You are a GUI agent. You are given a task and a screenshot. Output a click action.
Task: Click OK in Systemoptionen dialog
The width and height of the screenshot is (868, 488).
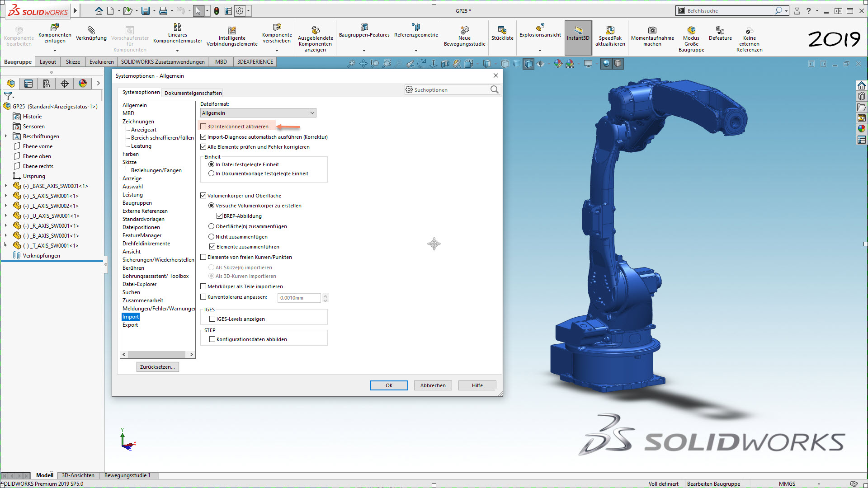click(389, 385)
